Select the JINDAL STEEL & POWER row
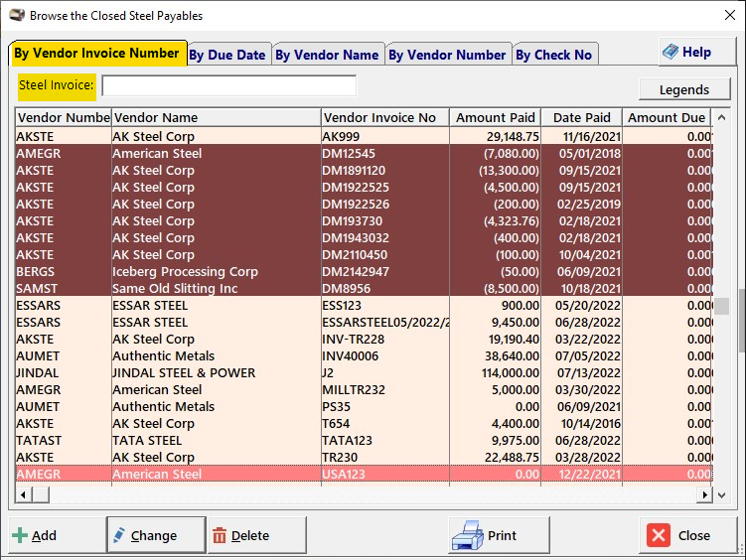The height and width of the screenshot is (560, 746). 364,372
